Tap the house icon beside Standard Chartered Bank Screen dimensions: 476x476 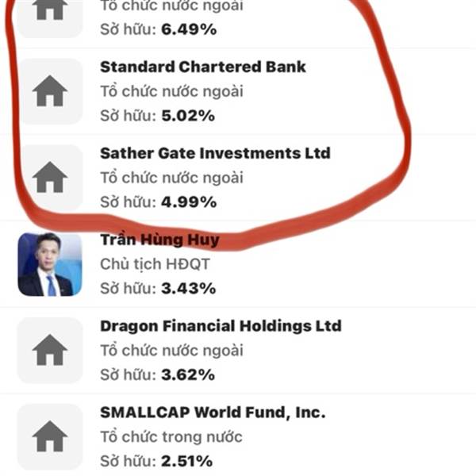50,91
